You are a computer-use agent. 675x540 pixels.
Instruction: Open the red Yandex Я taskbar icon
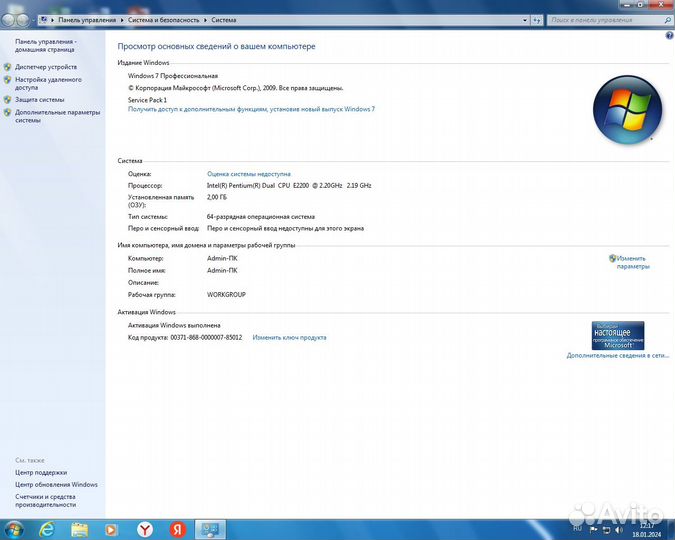pyautogui.click(x=177, y=530)
